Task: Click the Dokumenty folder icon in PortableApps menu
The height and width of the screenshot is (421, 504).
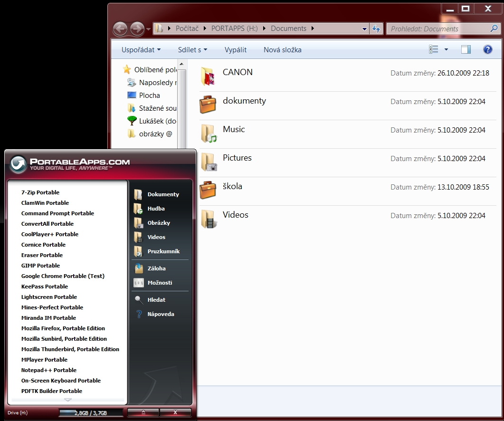Action: click(138, 194)
